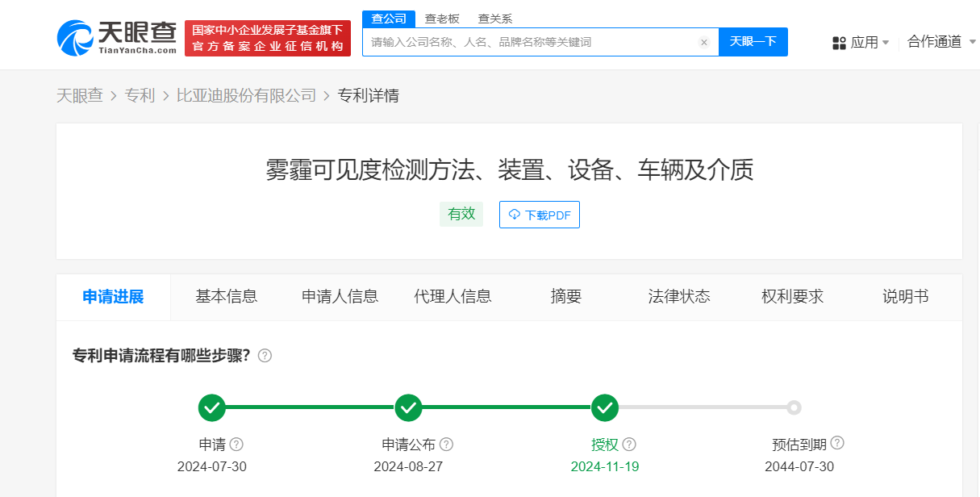
Task: Go to the 法律状态 tab
Action: coord(679,296)
